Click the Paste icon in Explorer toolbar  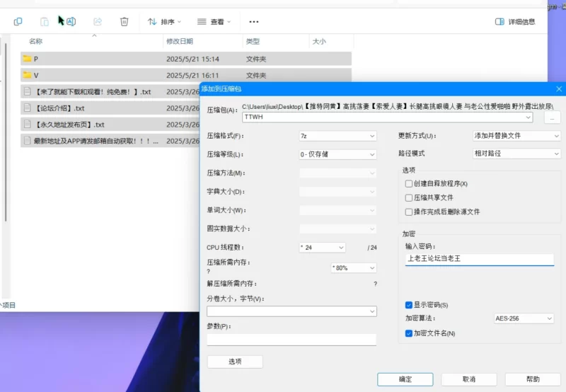45,22
